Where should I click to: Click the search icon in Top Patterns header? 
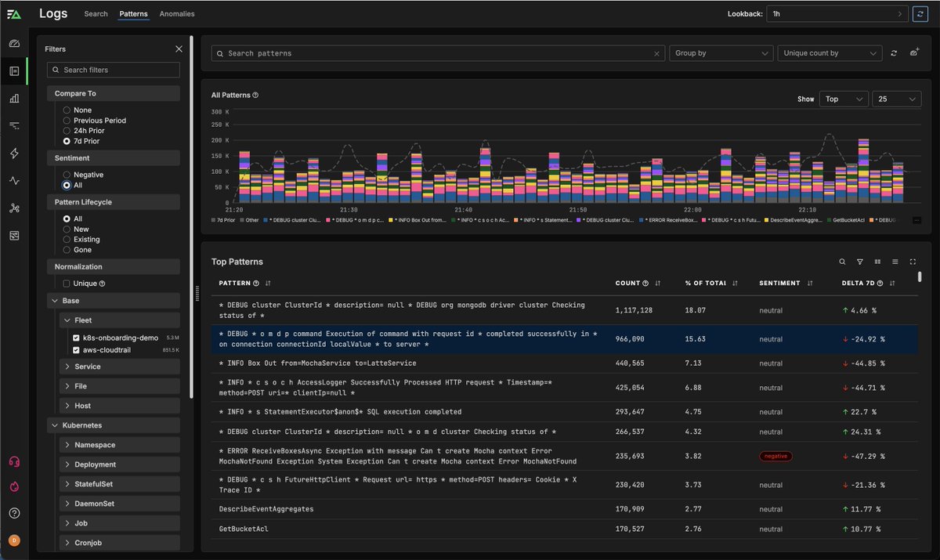pos(842,262)
